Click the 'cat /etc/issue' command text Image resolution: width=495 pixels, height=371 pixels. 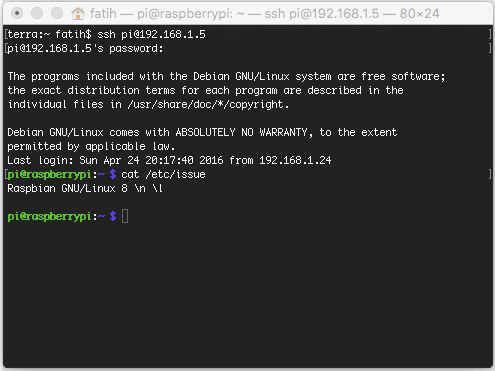163,174
